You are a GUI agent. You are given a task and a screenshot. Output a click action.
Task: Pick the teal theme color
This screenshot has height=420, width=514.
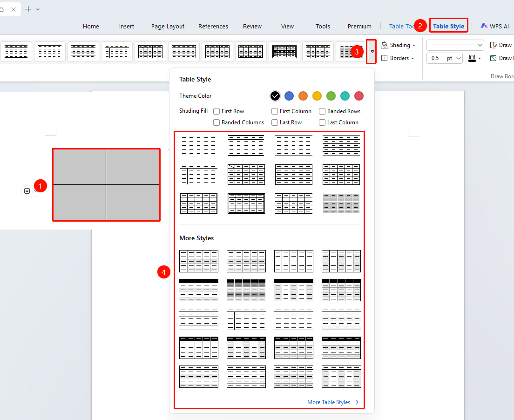coord(345,96)
